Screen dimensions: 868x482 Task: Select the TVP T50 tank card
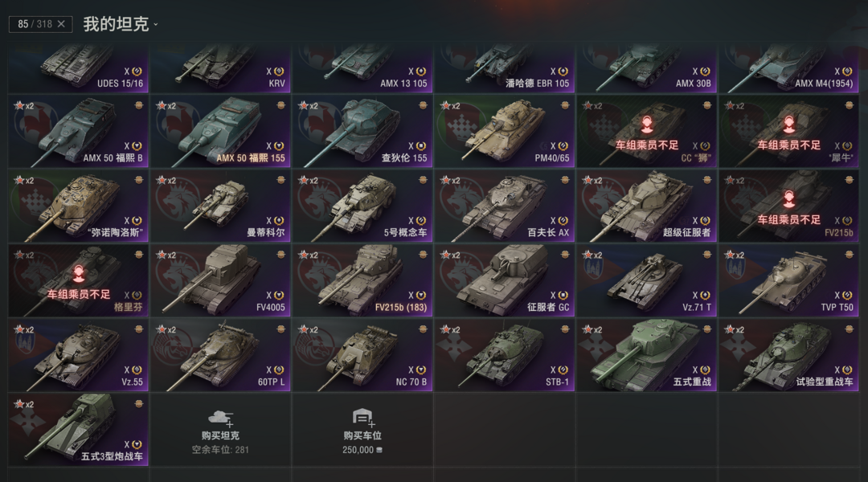(789, 280)
